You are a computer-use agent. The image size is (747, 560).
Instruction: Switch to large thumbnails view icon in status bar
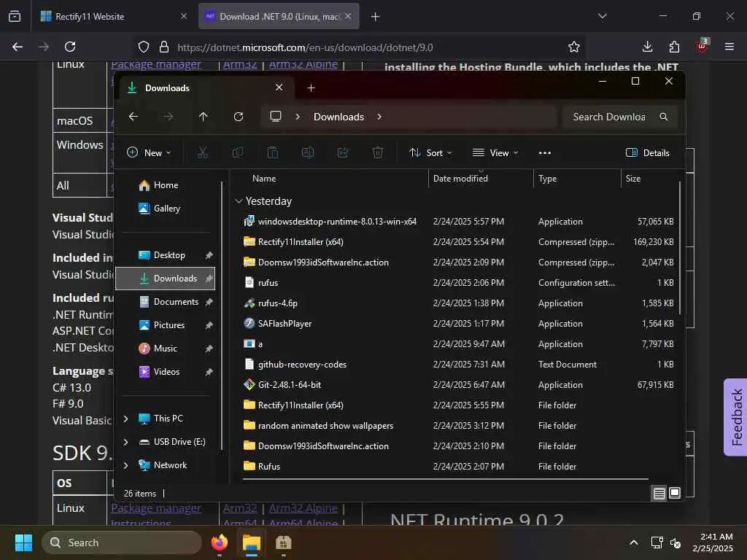click(x=675, y=493)
